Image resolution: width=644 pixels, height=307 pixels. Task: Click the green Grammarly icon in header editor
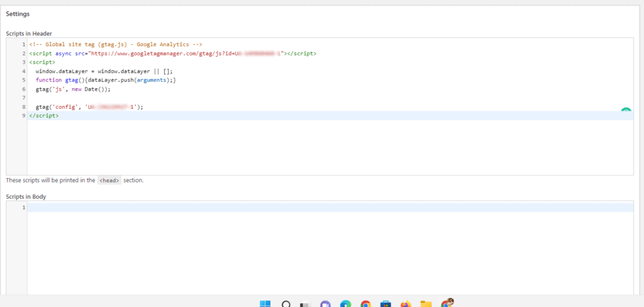click(626, 110)
